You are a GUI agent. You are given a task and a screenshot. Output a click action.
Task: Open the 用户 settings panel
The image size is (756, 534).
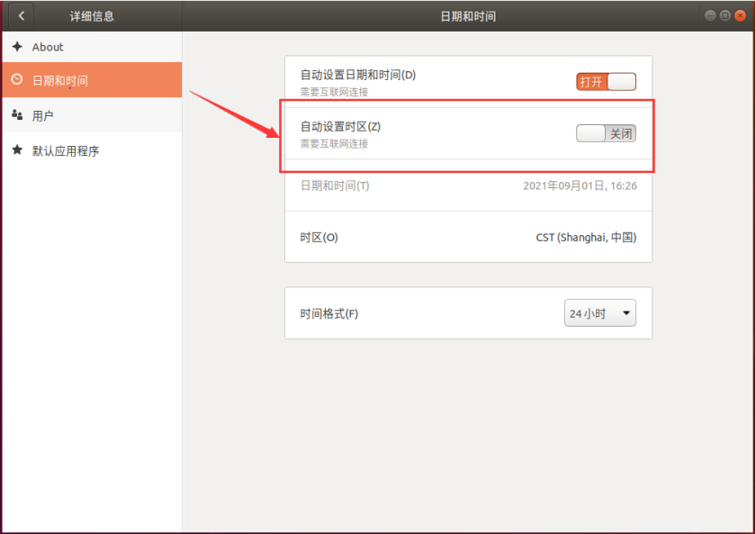[92, 114]
